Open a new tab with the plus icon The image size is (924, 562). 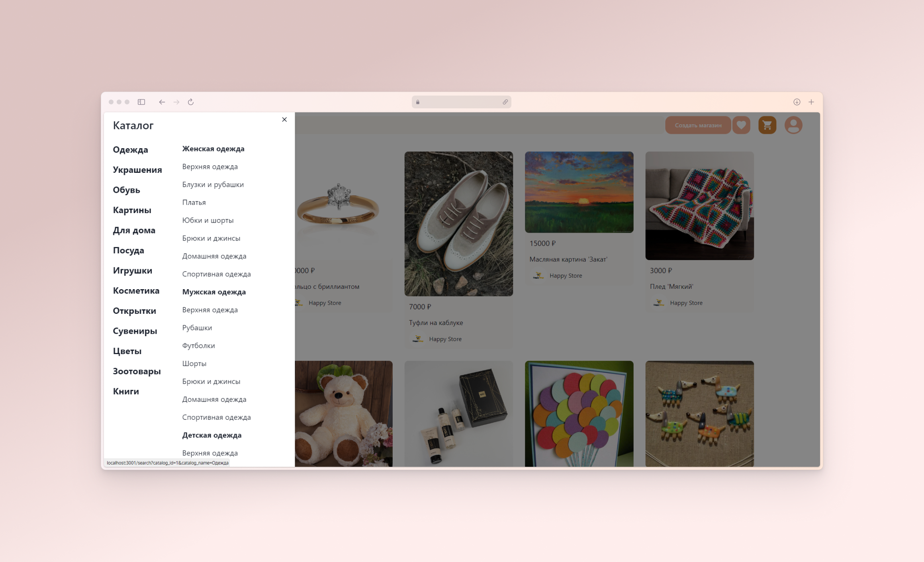click(x=811, y=102)
